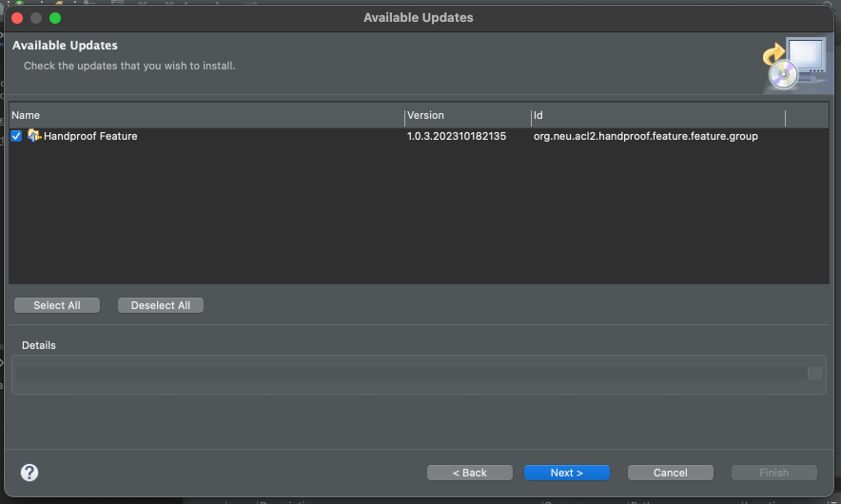The width and height of the screenshot is (841, 504).
Task: Sort by the Version column header
Action: click(466, 116)
